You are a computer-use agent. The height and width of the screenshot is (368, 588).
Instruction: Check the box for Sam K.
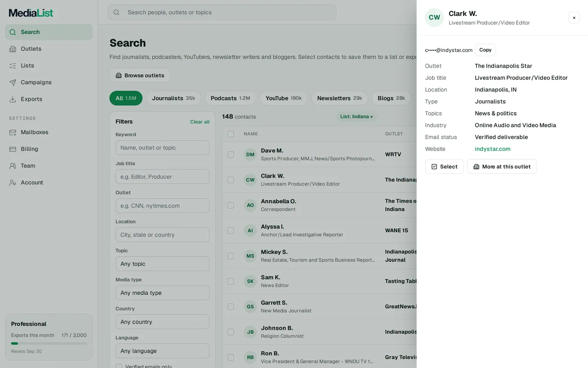point(231,281)
